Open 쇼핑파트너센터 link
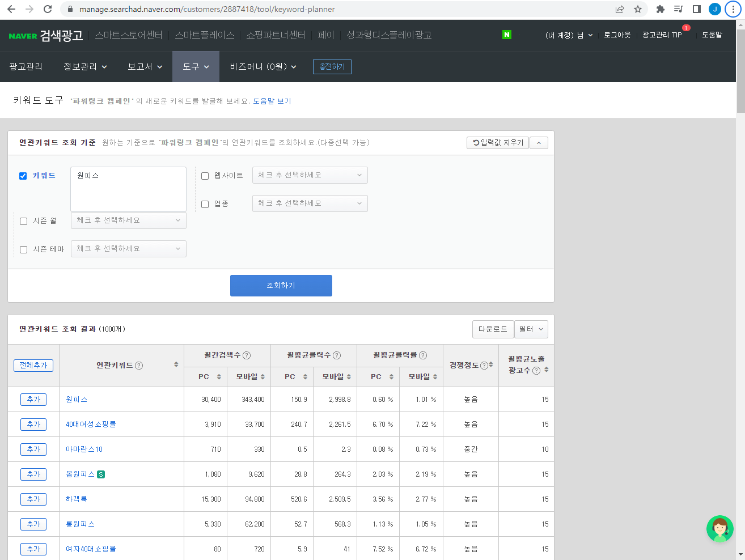The image size is (745, 560). click(x=276, y=35)
